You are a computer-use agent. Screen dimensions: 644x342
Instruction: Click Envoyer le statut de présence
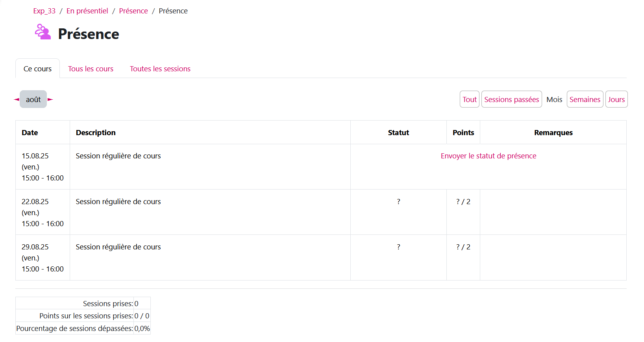coord(488,156)
